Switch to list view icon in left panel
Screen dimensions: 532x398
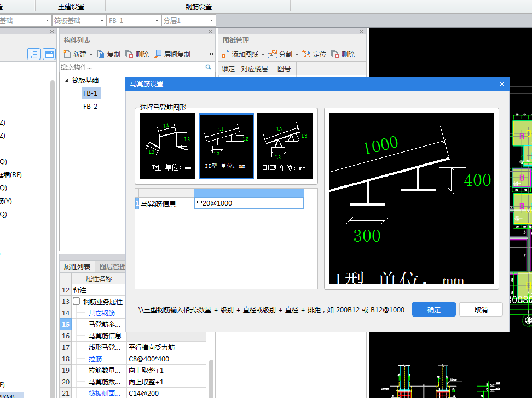pyautogui.click(x=34, y=54)
